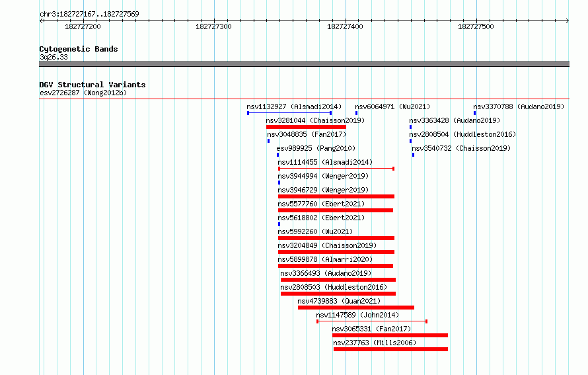Select red bar beneath nsv3366493
This screenshot has height=375, width=588.
pyautogui.click(x=338, y=280)
